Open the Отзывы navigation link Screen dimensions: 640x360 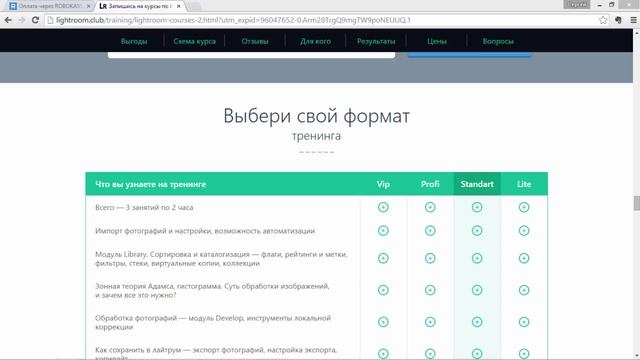pyautogui.click(x=255, y=41)
